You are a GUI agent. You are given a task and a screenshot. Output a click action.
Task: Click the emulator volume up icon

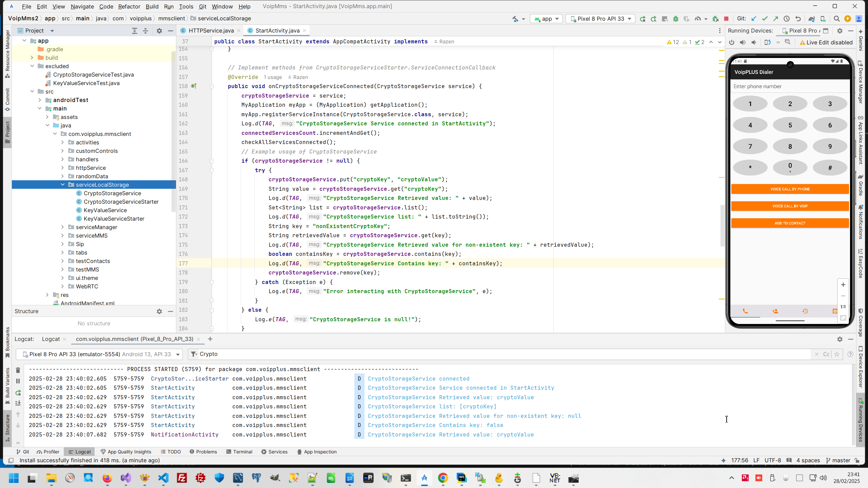[743, 42]
